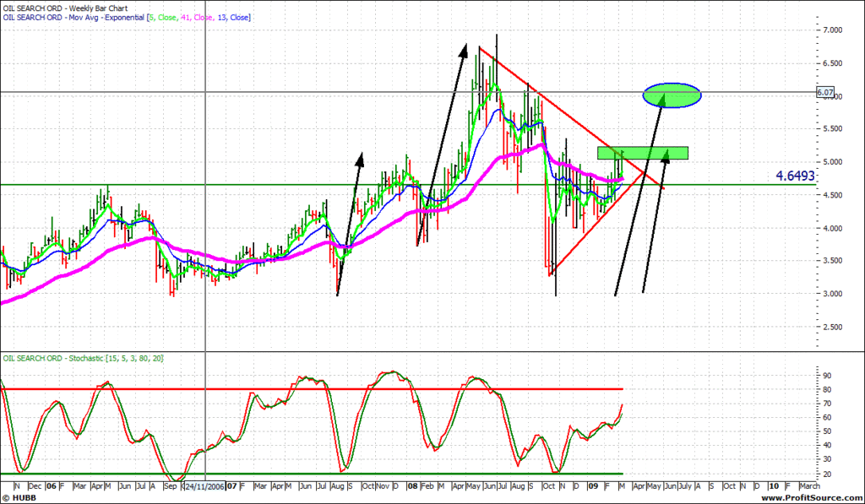The width and height of the screenshot is (865, 504).
Task: Click the 6.07 price marker box
Action: (x=825, y=92)
